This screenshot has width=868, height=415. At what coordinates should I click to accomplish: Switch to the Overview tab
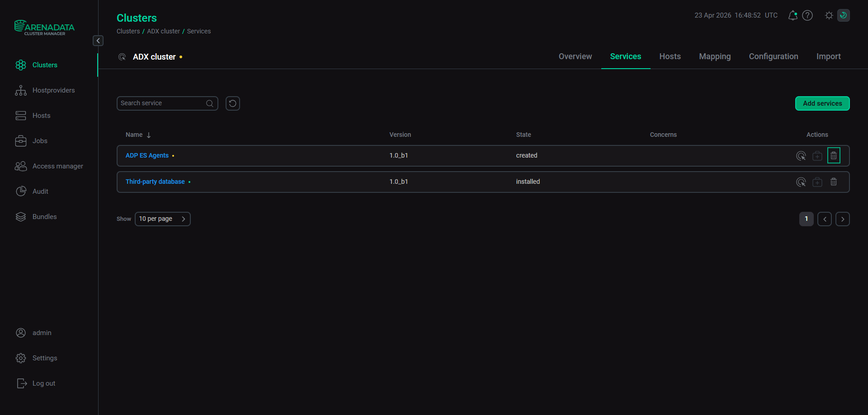(x=575, y=56)
